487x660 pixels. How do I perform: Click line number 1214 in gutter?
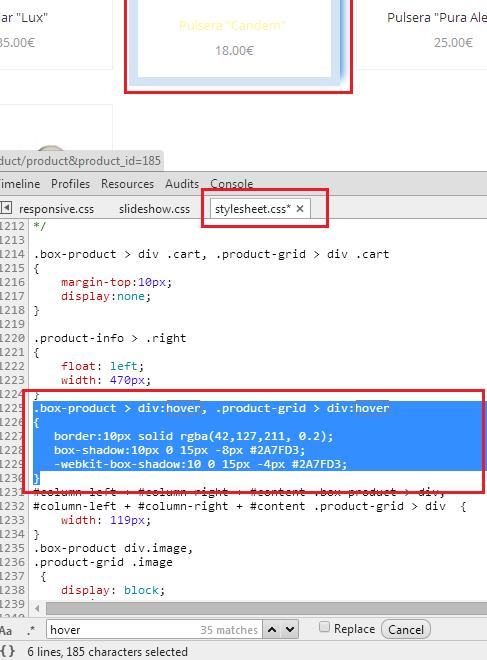pyautogui.click(x=12, y=254)
